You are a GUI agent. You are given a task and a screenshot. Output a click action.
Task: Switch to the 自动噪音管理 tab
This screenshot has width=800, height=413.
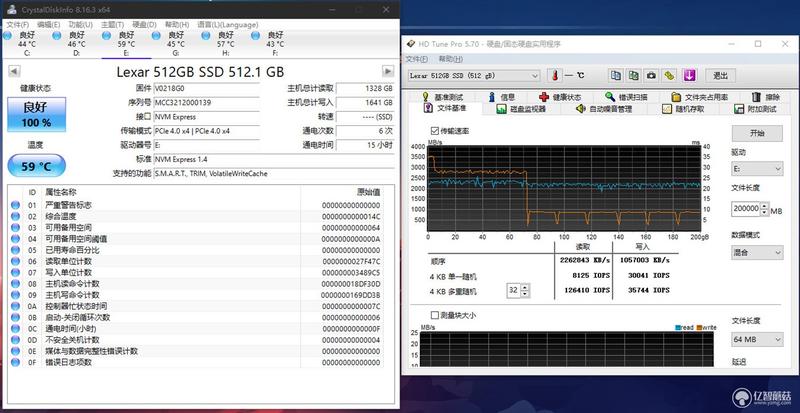(604, 109)
